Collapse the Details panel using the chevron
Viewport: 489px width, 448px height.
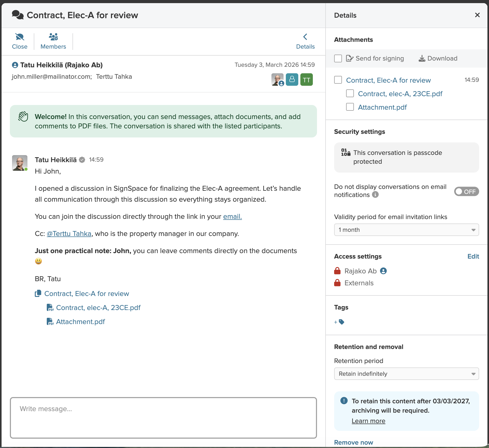coord(305,37)
